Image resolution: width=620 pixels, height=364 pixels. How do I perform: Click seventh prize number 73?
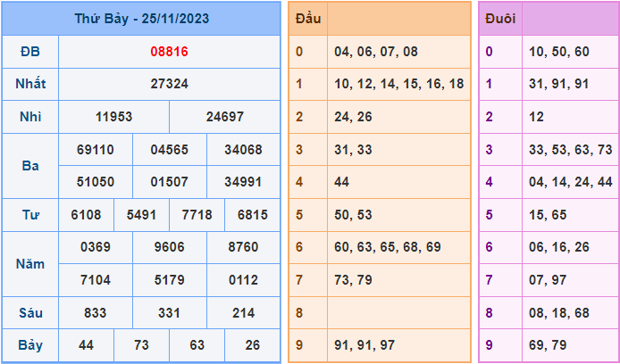coord(141,345)
